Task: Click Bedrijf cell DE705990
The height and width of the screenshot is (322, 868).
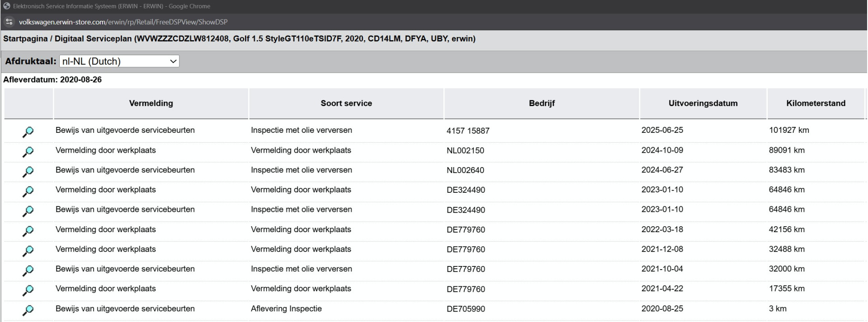Action: (x=466, y=309)
